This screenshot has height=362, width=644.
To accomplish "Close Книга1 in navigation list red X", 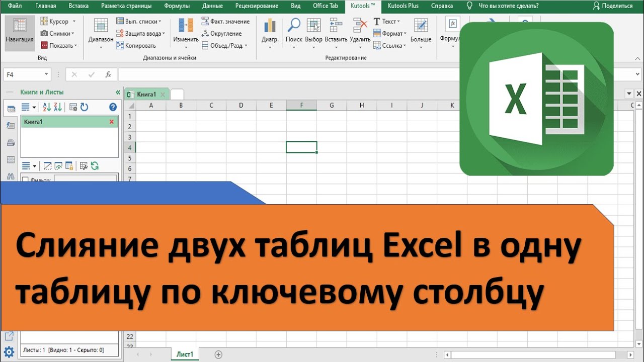I will pyautogui.click(x=112, y=122).
